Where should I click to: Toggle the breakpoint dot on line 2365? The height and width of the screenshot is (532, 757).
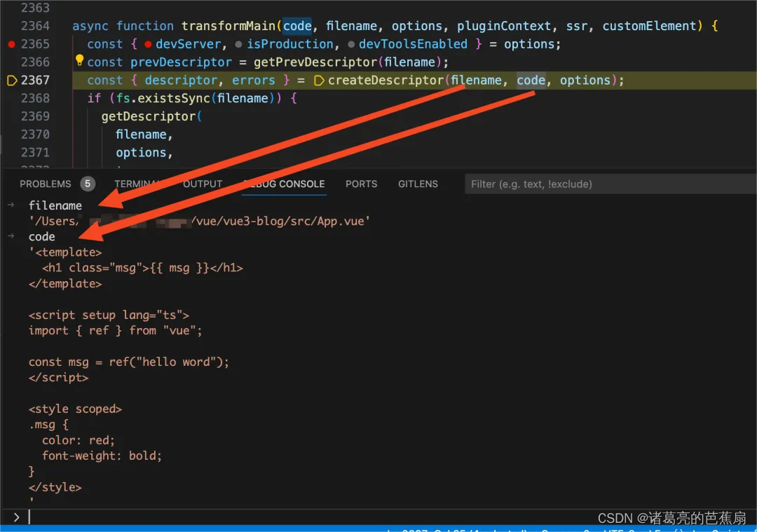(12, 44)
